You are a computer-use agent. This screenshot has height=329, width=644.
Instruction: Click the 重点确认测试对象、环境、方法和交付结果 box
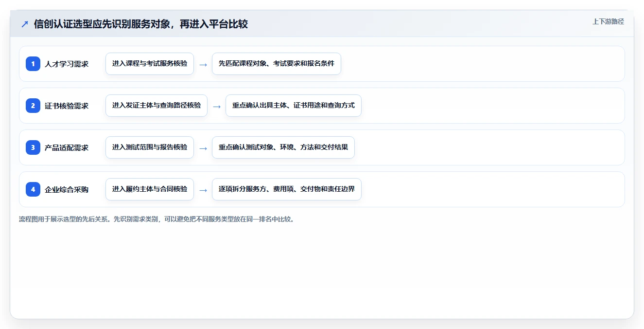283,147
